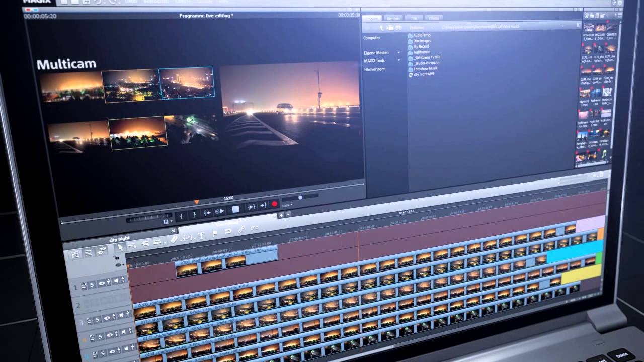The height and width of the screenshot is (362, 644).
Task: Open storyboard mode view icon
Action: [x=75, y=254]
